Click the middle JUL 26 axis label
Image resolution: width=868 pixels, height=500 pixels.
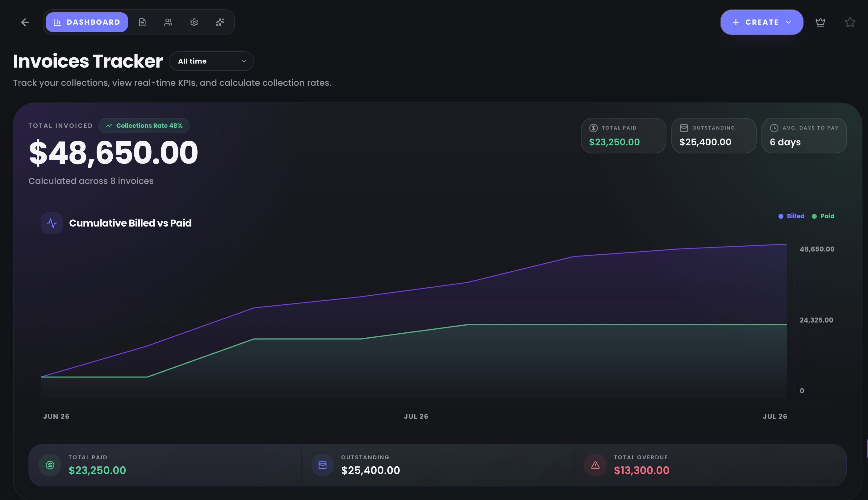416,416
